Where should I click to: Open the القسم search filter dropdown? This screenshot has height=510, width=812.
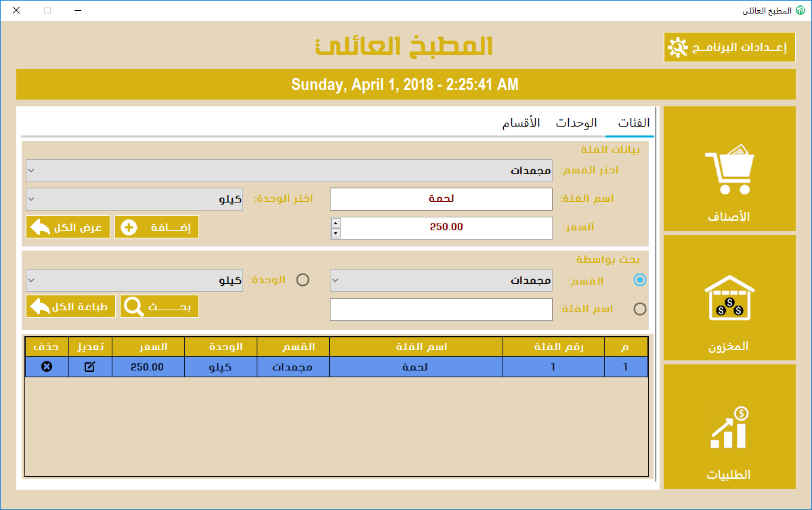[441, 280]
